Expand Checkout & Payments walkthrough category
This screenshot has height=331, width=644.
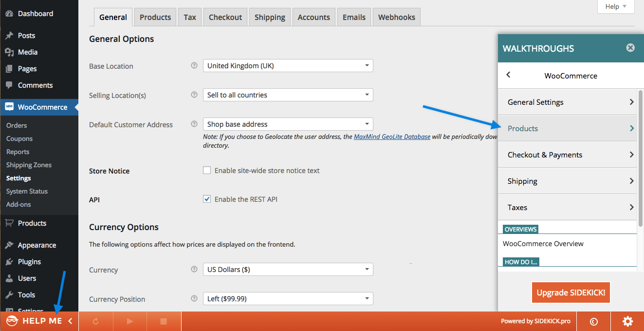[568, 155]
